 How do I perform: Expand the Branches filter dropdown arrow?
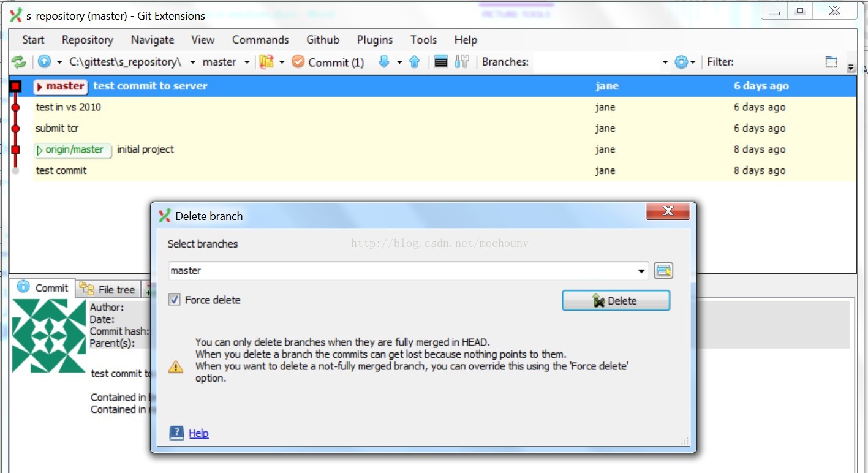point(665,62)
